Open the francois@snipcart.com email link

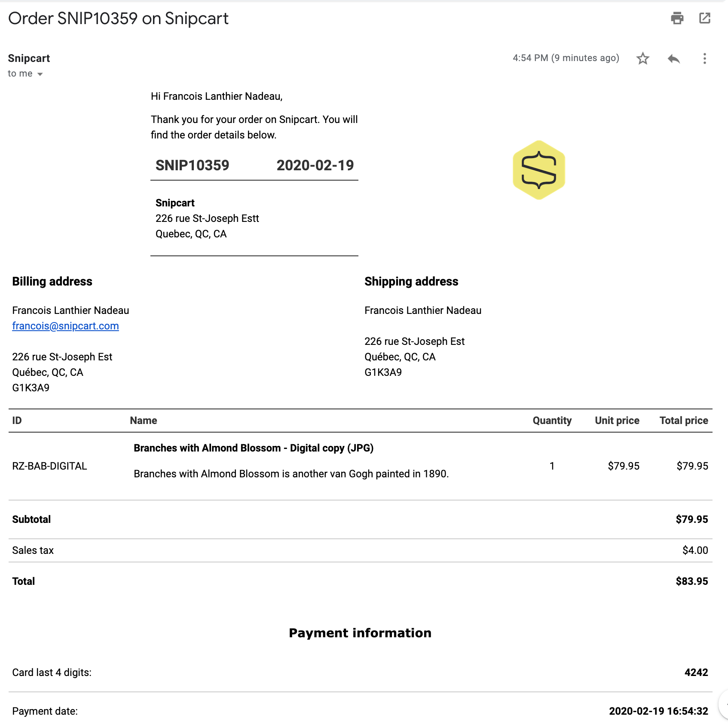click(65, 326)
